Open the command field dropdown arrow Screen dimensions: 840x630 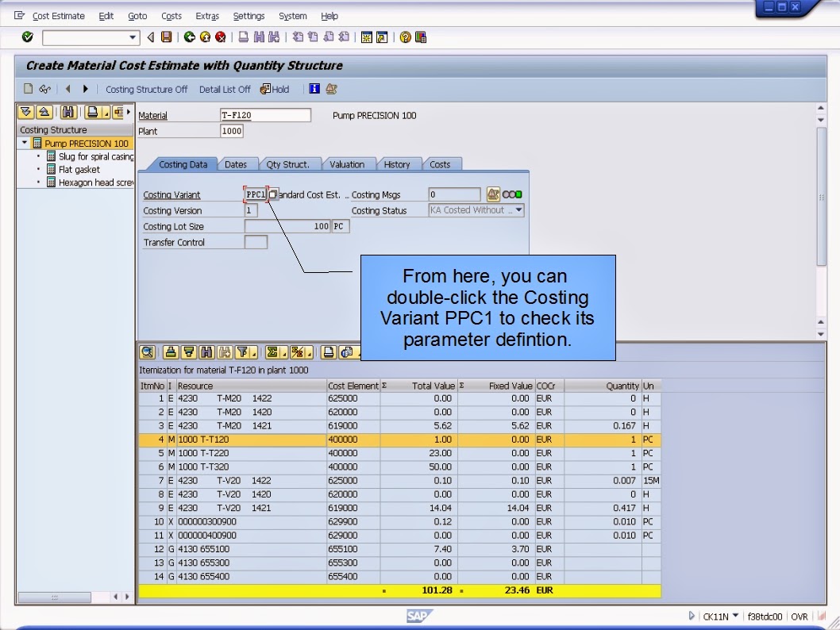coord(132,36)
